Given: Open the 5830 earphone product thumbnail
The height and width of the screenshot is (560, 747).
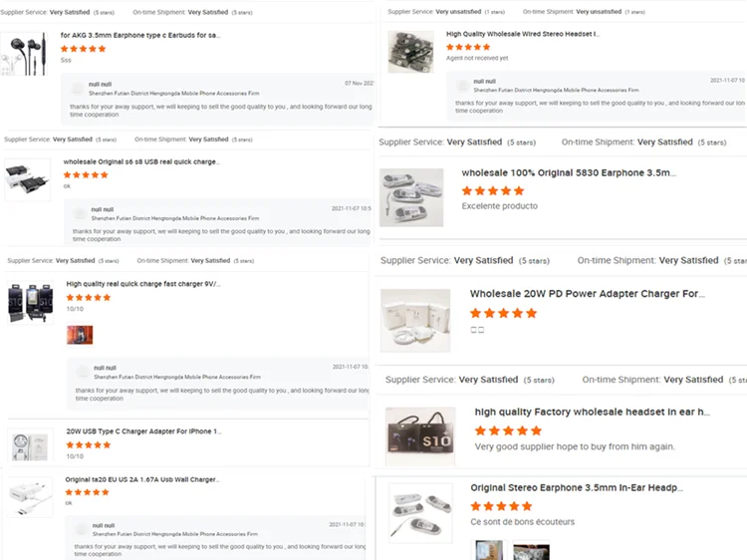Looking at the screenshot, I should tap(411, 197).
